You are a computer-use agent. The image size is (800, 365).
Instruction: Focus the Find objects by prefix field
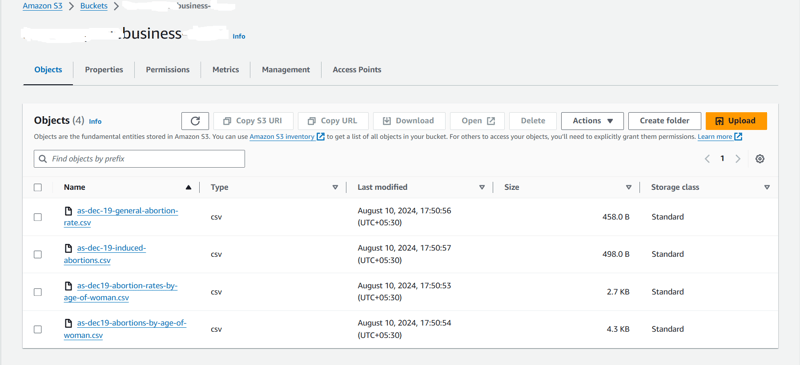[139, 159]
